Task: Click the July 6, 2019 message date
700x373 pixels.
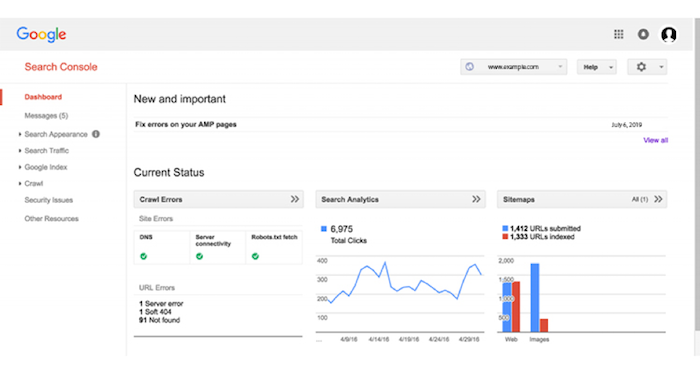Action: click(x=626, y=125)
